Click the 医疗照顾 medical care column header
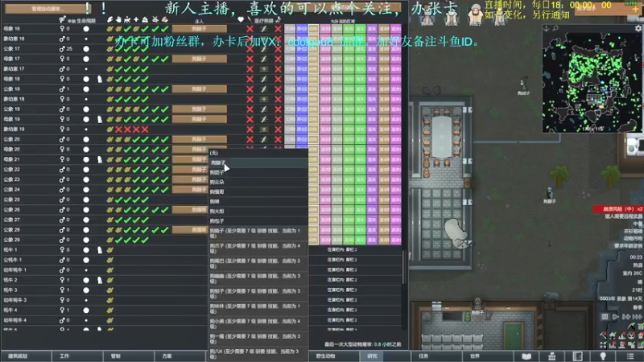The image size is (644, 362). tap(263, 21)
